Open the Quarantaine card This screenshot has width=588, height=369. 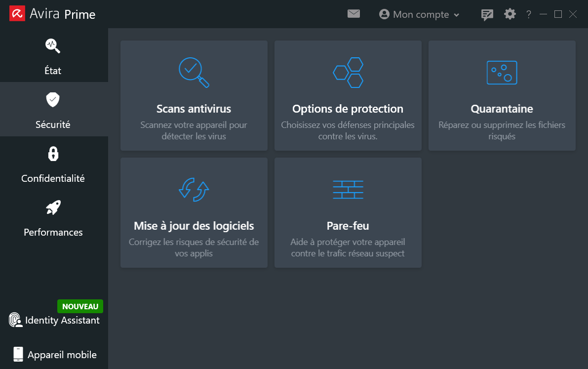502,95
